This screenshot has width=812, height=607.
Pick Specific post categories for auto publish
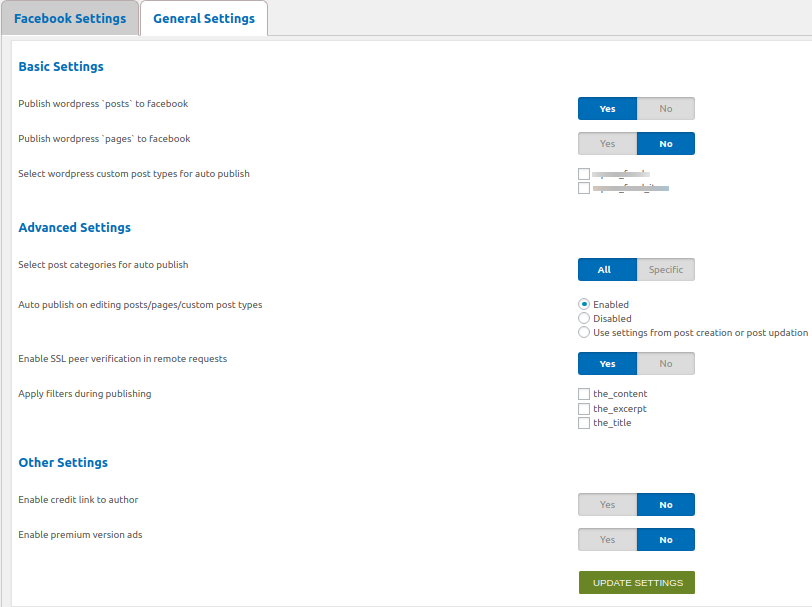[x=666, y=270]
